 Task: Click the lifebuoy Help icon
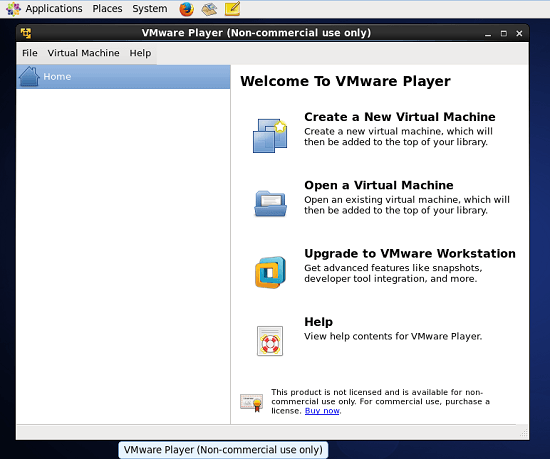tap(270, 341)
